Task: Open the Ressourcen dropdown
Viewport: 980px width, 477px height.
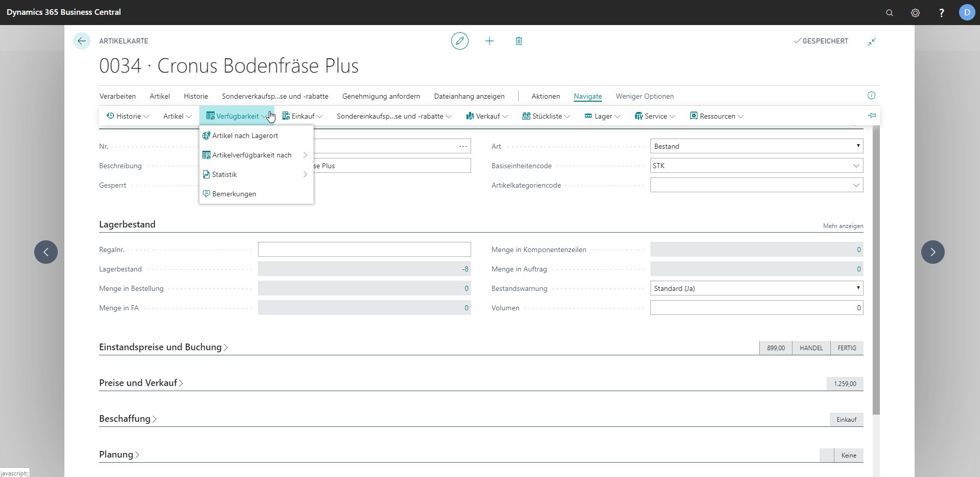Action: pyautogui.click(x=717, y=116)
